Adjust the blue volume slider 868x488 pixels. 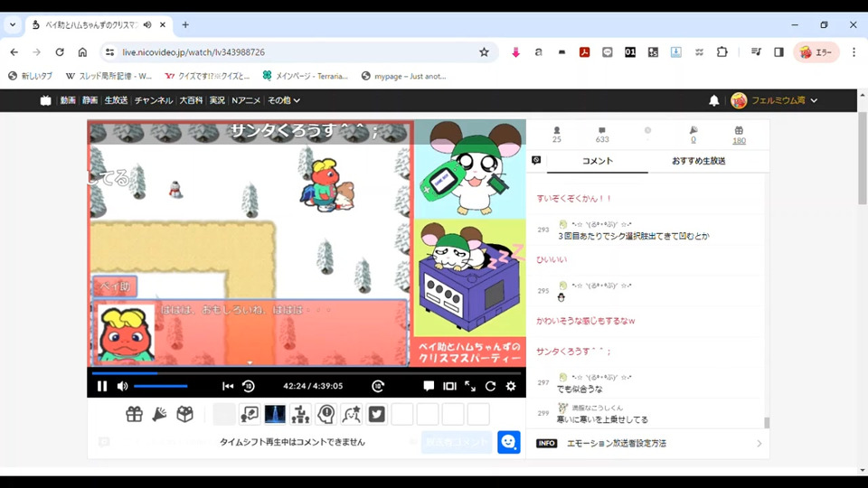161,386
